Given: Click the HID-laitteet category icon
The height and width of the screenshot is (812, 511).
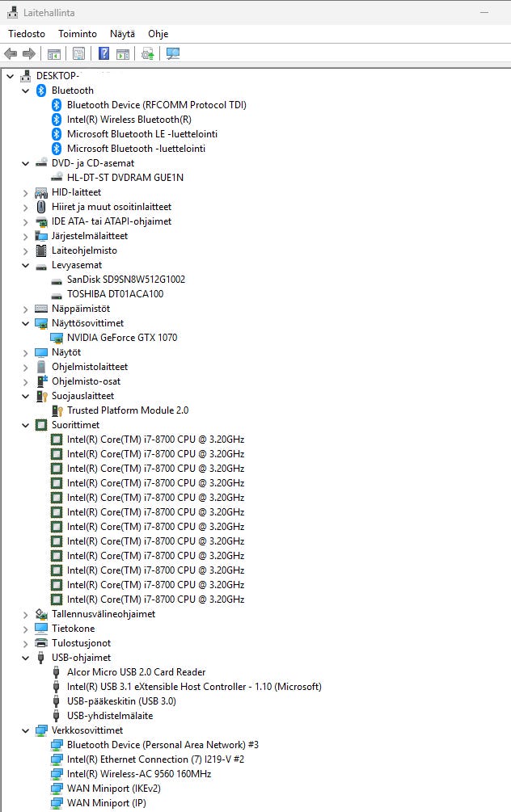Looking at the screenshot, I should [41, 192].
